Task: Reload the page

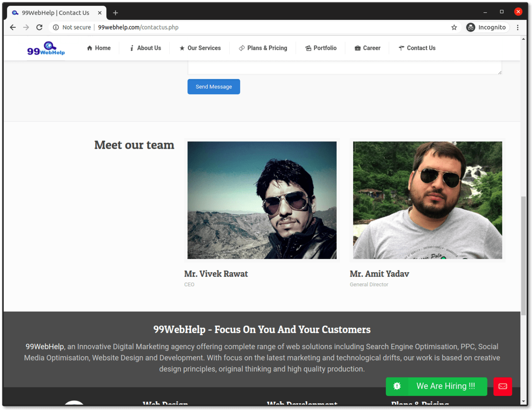Action: pos(39,27)
